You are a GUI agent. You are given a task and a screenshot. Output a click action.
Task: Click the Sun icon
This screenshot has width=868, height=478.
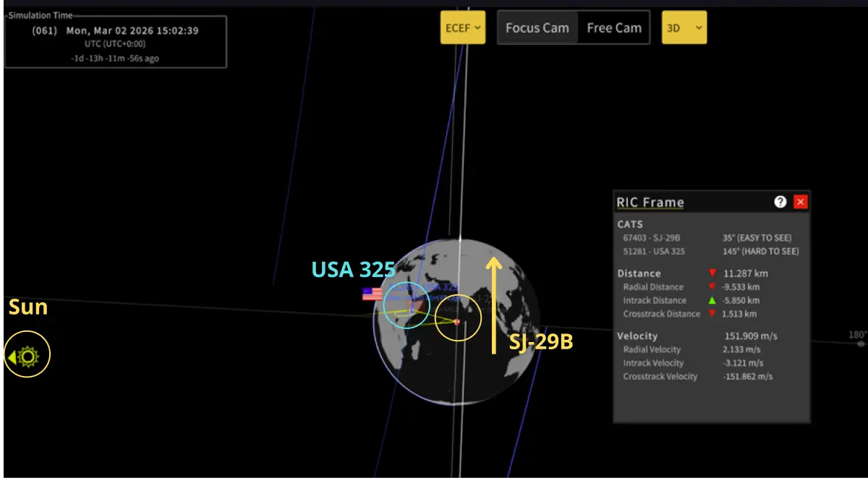[28, 356]
